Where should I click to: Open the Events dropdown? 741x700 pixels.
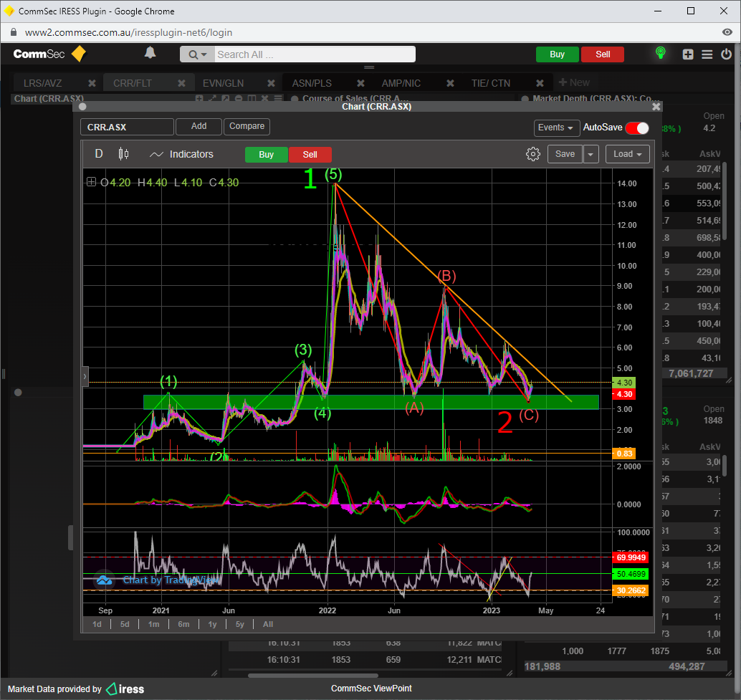(556, 128)
